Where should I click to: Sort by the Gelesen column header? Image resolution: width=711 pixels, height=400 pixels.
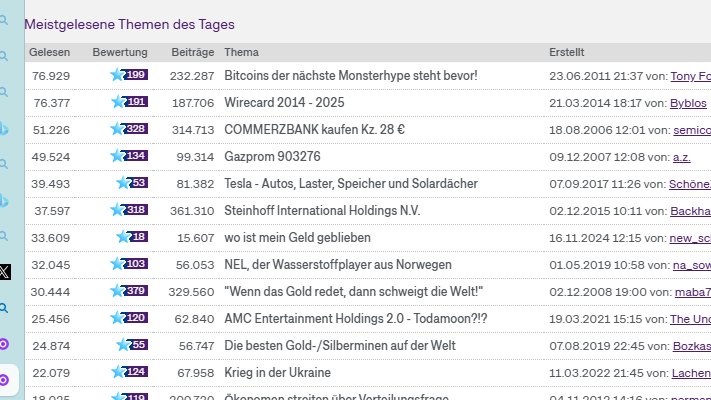coord(49,51)
